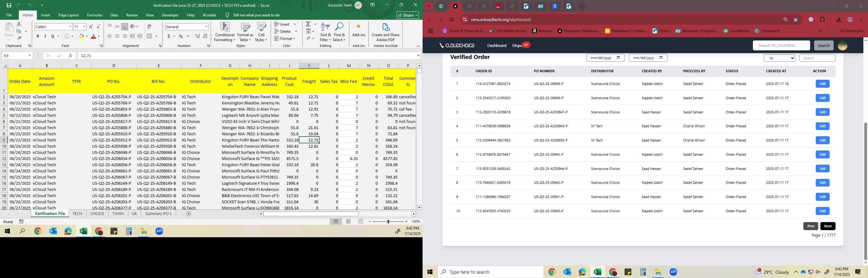The height and width of the screenshot is (278, 868).
Task: Open the Name Box dropdown showing K9
Action: coord(30,56)
